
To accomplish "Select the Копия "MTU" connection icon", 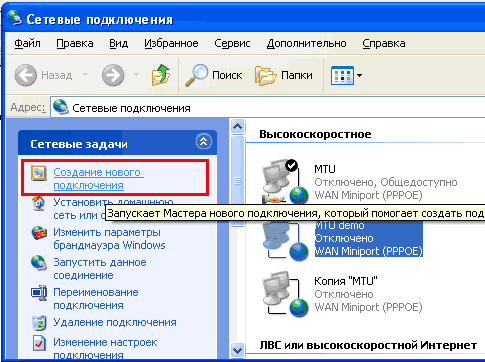I will pyautogui.click(x=285, y=294).
